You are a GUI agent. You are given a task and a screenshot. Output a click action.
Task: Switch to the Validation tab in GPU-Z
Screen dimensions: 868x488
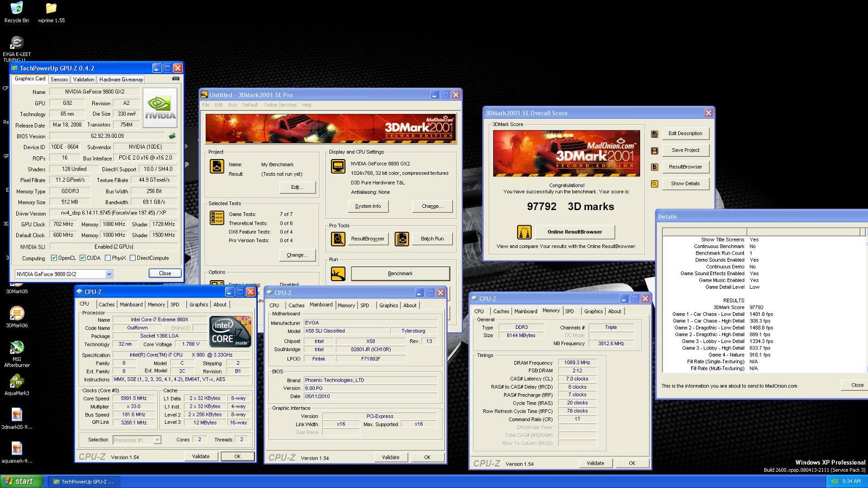click(x=84, y=79)
